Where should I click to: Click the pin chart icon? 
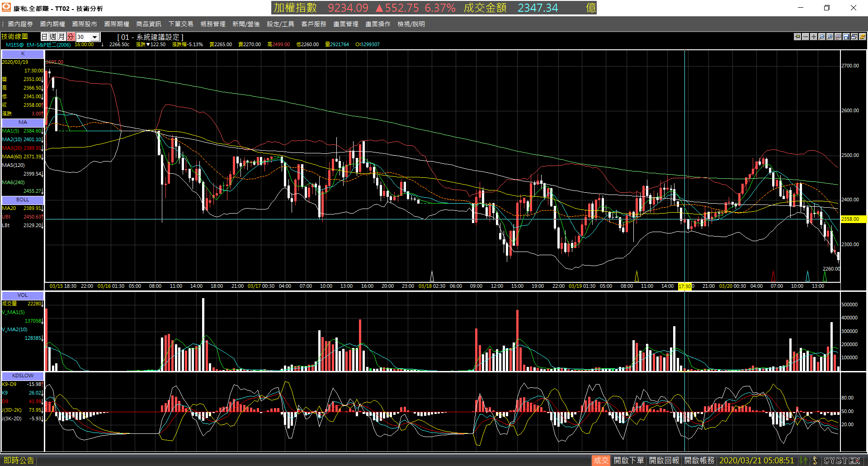(797, 37)
